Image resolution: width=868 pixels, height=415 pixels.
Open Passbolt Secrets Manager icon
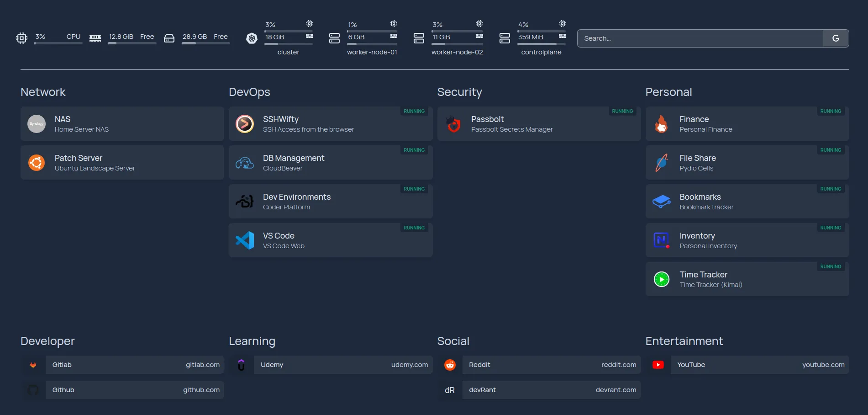pos(453,123)
